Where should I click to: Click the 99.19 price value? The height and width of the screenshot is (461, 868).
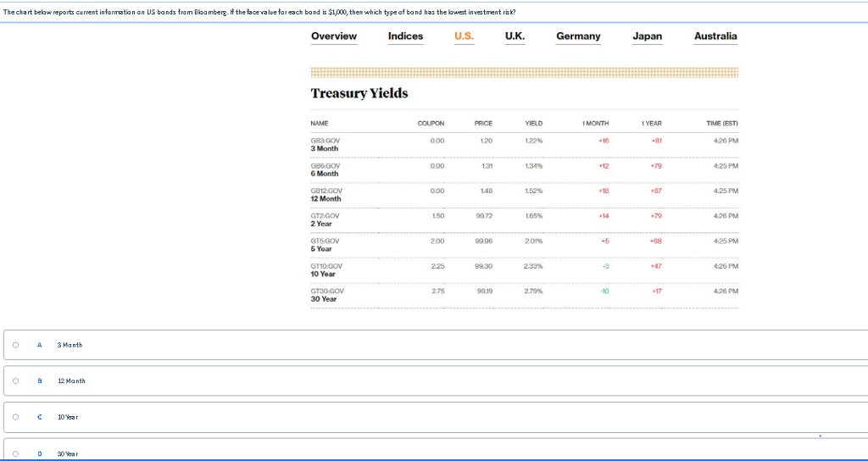(x=484, y=292)
